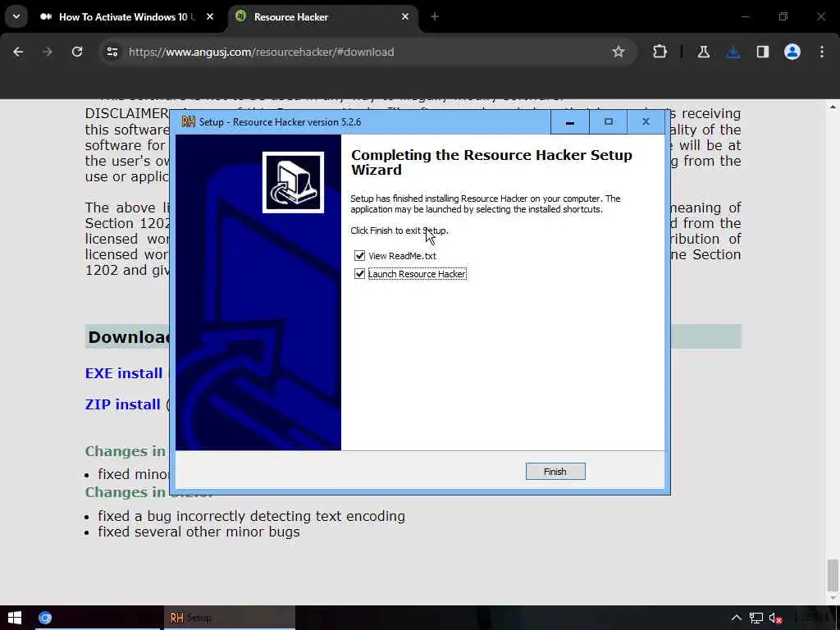Uncheck the View ReadMe.txt checkbox
Screen dimensions: 840x630
click(x=359, y=256)
